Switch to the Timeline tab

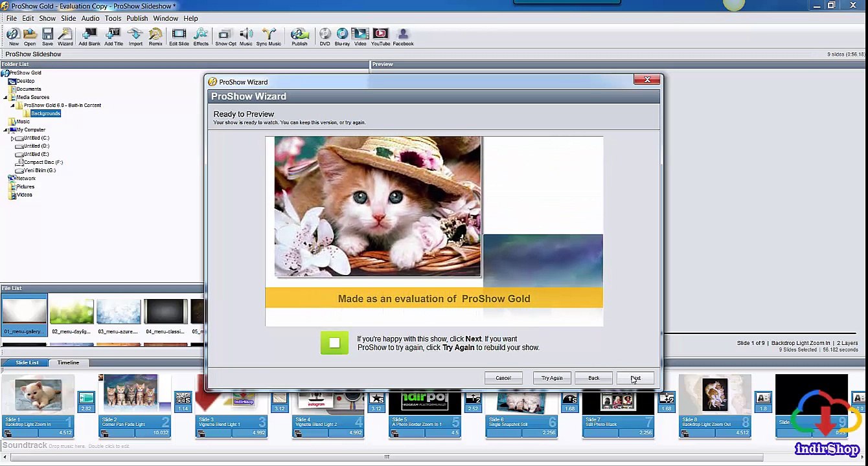pos(68,362)
